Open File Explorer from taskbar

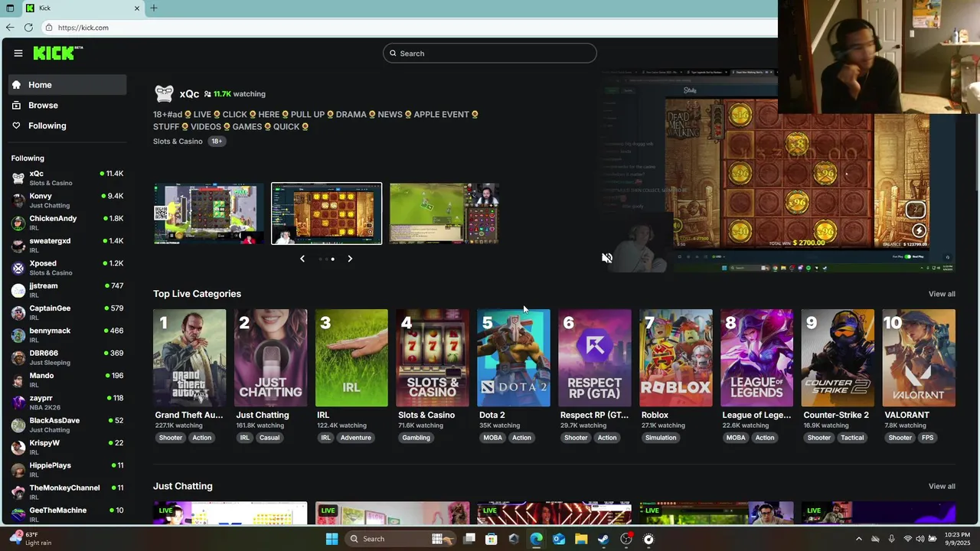[581, 539]
